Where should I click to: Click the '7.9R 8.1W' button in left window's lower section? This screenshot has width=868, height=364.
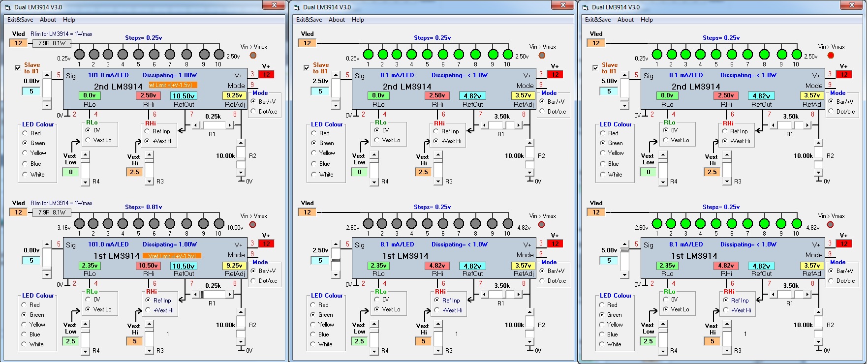[52, 212]
